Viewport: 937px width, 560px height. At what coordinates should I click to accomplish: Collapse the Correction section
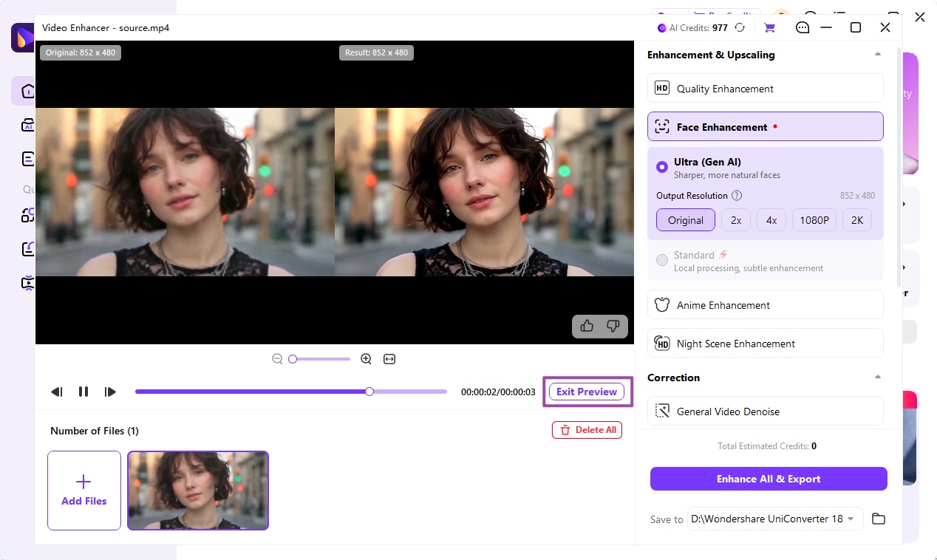point(878,378)
